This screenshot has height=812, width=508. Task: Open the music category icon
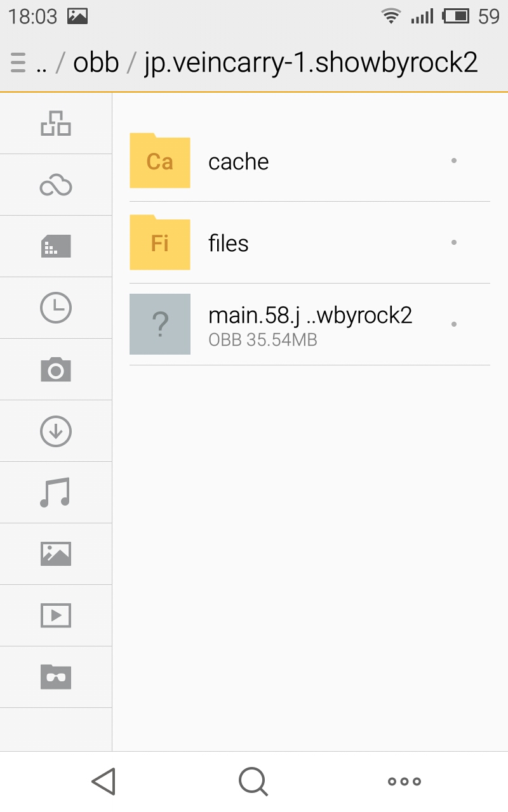(56, 493)
